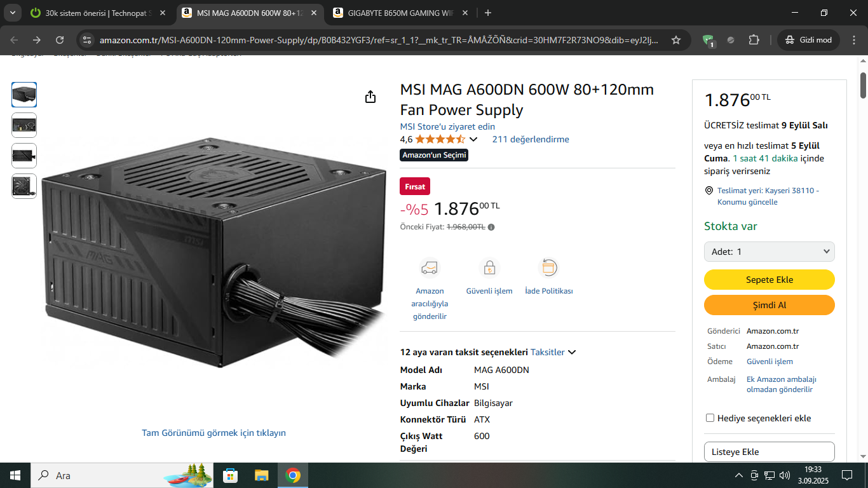Close the GIGABYTE B650M GAMING tab
The width and height of the screenshot is (868, 488).
(465, 13)
